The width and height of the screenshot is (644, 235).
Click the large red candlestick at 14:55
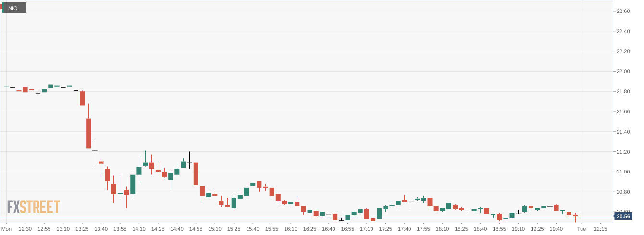(x=196, y=173)
